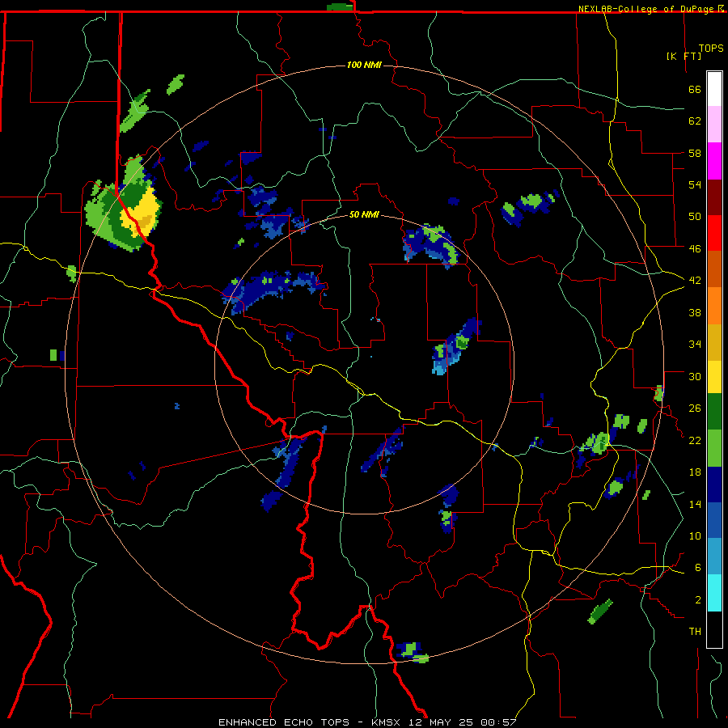Click the gold 34 K FT legend swatch
This screenshot has width=728, height=728.
[714, 342]
